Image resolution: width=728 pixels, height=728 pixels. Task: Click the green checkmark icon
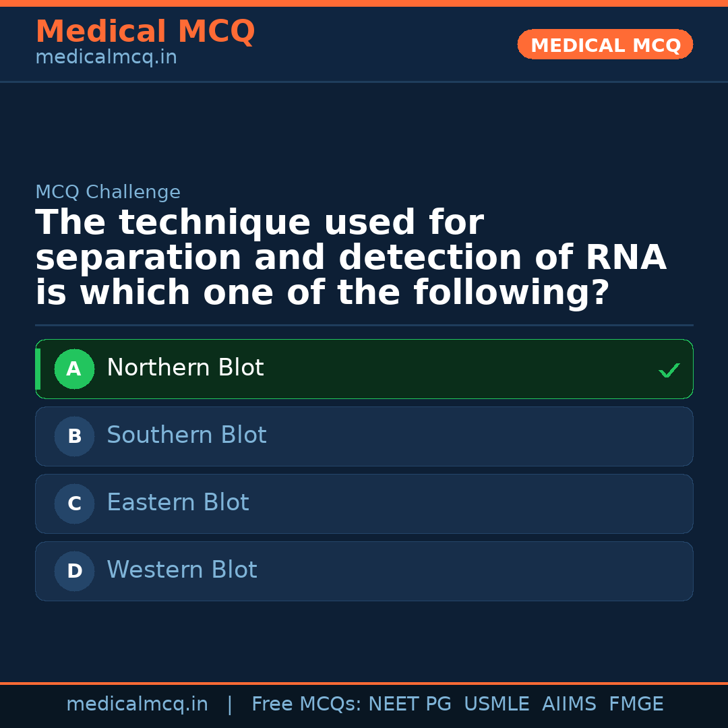tap(669, 370)
